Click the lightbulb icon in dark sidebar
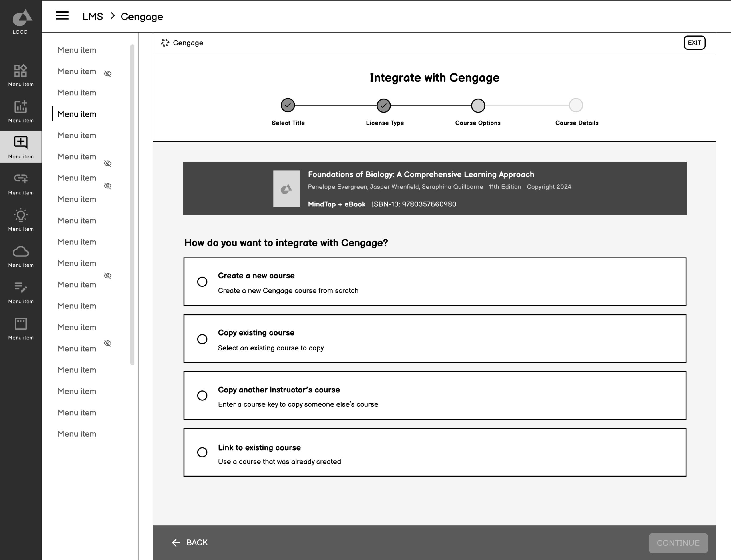 tap(20, 215)
